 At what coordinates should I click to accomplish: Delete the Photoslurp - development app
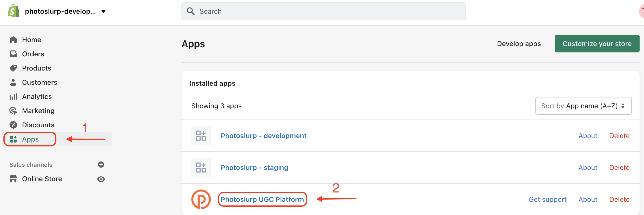[619, 136]
